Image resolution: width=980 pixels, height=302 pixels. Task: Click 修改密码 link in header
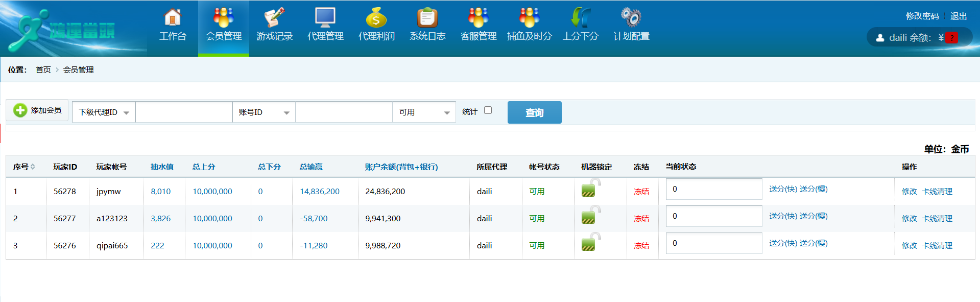[x=922, y=16]
